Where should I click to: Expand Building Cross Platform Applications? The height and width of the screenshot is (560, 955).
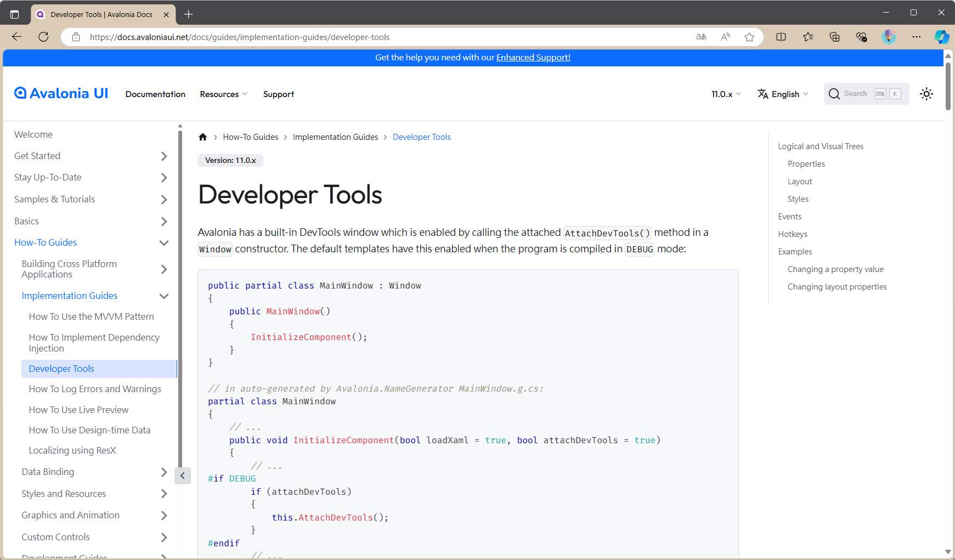click(163, 269)
